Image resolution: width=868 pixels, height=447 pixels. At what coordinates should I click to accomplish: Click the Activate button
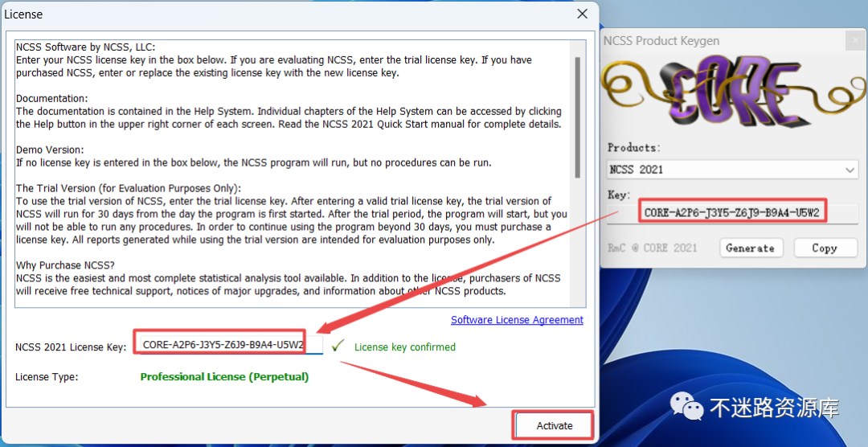(554, 425)
